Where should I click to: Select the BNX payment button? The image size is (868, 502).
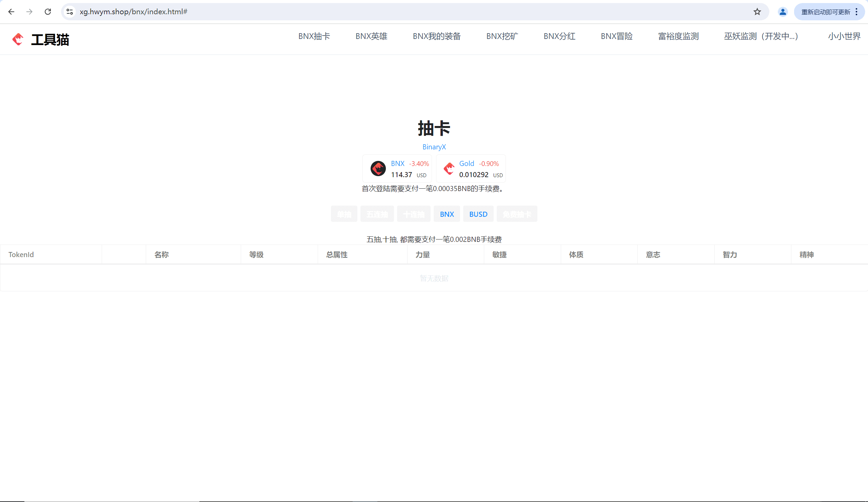click(447, 214)
